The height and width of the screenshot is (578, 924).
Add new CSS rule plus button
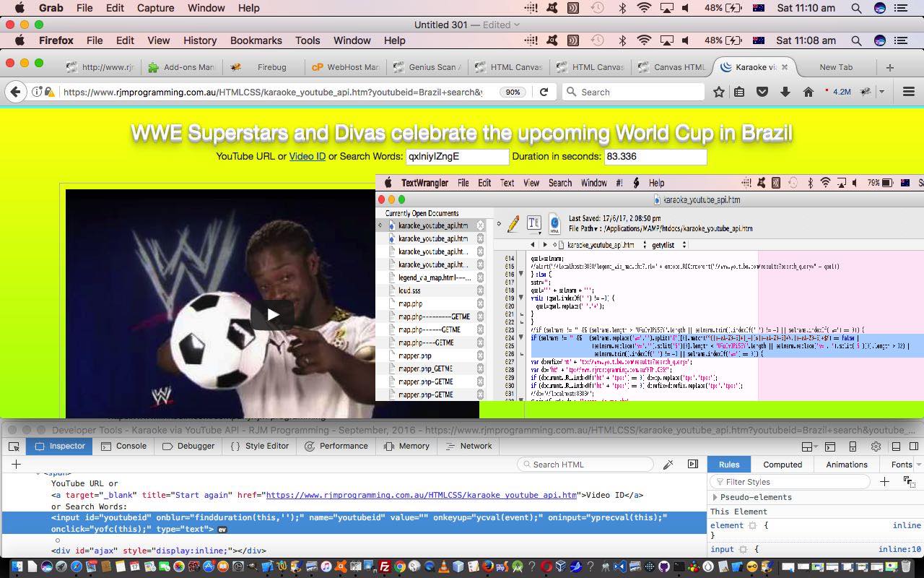(x=884, y=482)
